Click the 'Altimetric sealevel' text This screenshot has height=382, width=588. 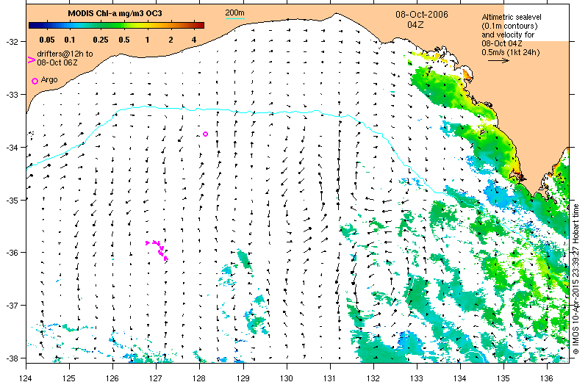[x=512, y=17]
